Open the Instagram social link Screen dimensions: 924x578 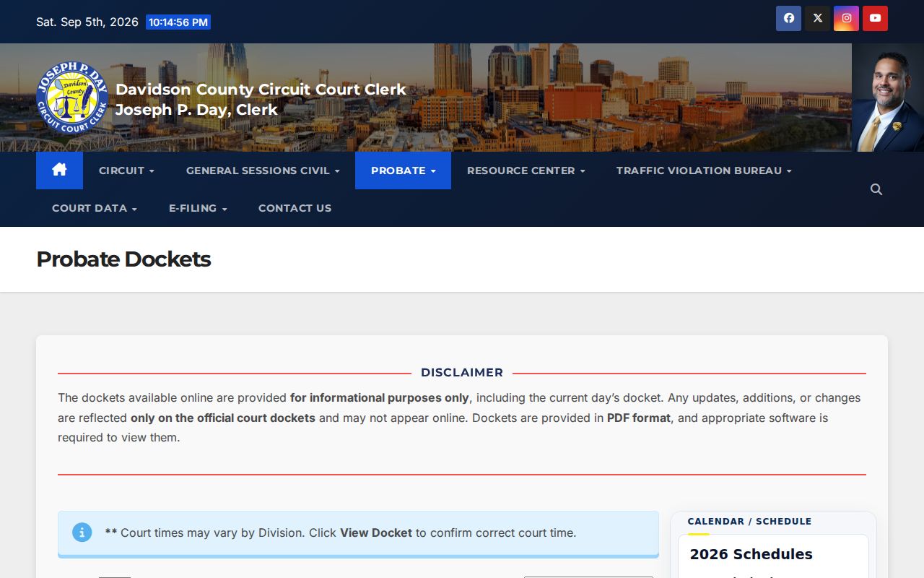[x=846, y=19]
